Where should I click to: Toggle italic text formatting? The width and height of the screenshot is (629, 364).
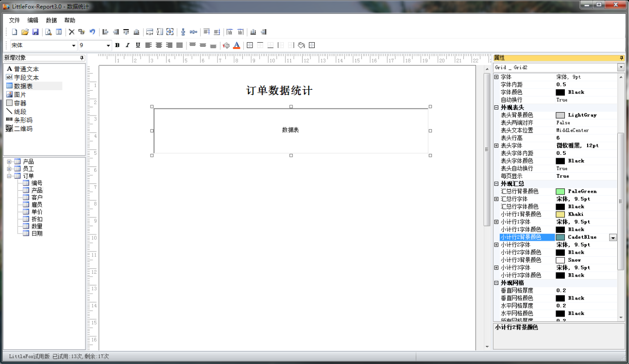(x=127, y=45)
